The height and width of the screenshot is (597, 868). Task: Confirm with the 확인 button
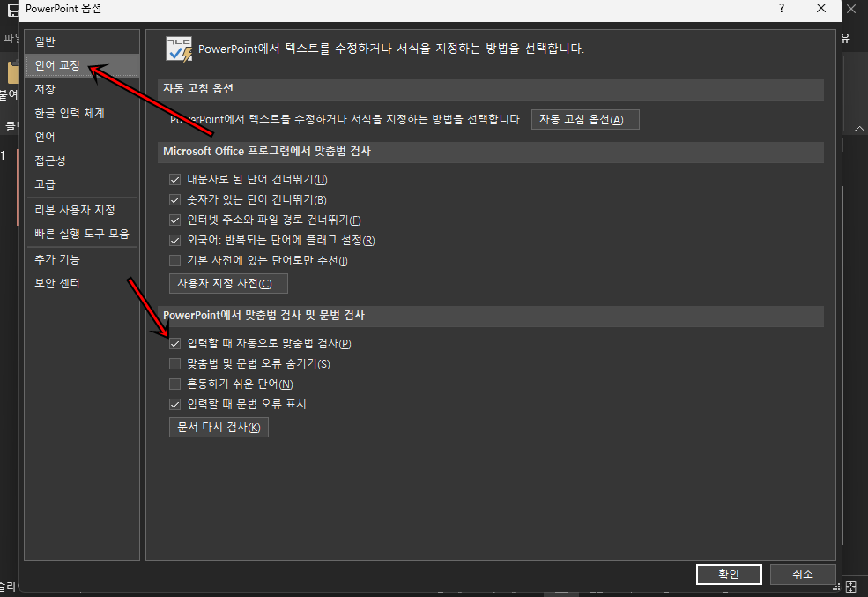click(729, 574)
